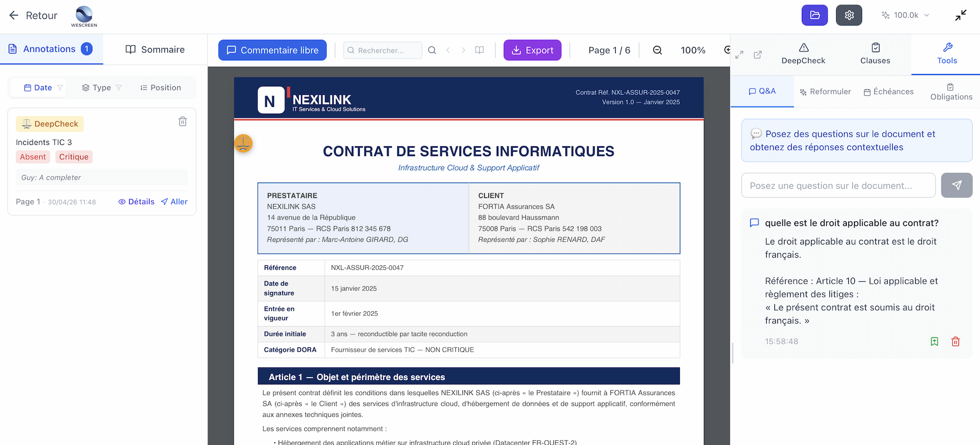Open the blue folder button

(815, 15)
